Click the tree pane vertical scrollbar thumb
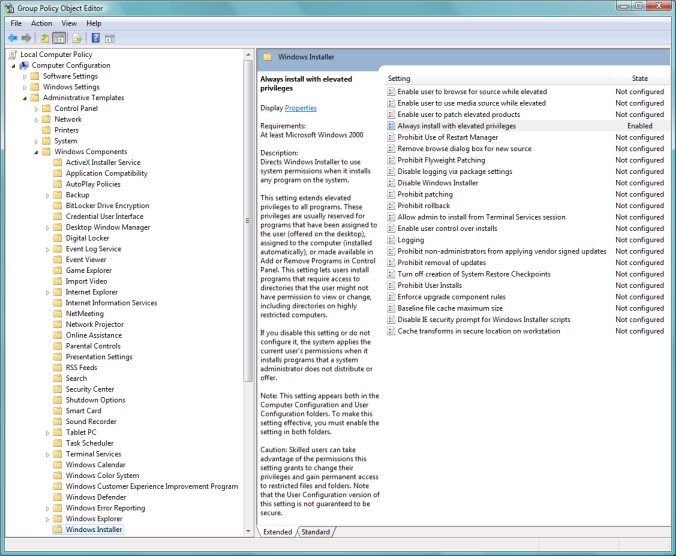Image resolution: width=676 pixels, height=556 pixels. 247,221
